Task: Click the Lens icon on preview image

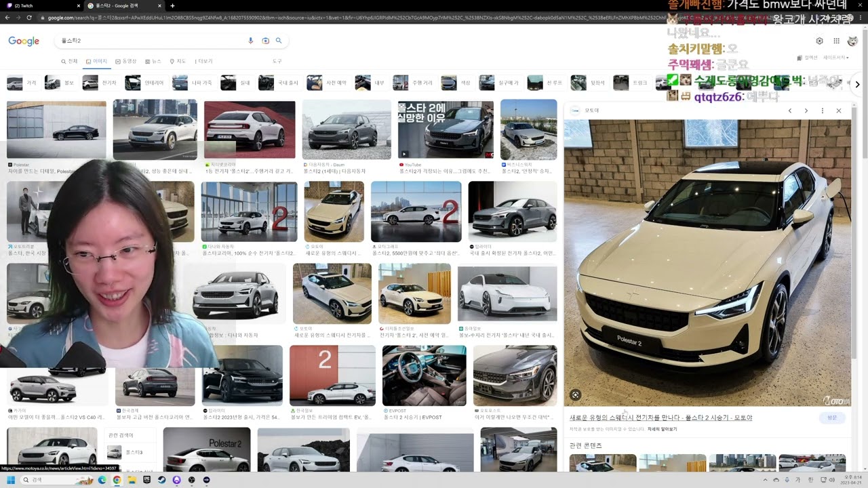Action: pyautogui.click(x=575, y=394)
